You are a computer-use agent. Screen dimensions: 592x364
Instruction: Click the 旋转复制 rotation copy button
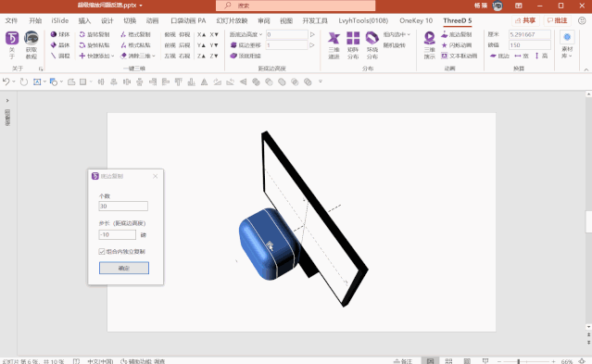coord(94,34)
